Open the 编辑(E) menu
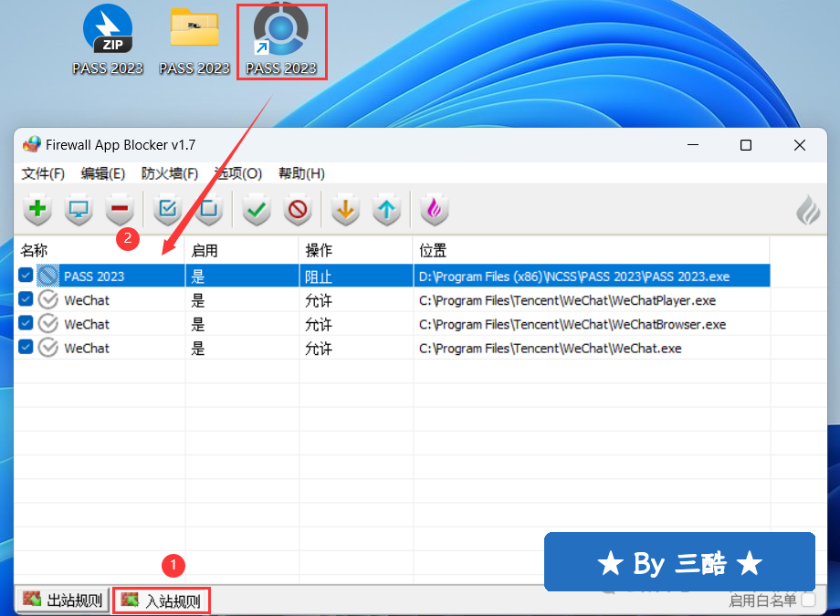The width and height of the screenshot is (840, 616). click(103, 173)
